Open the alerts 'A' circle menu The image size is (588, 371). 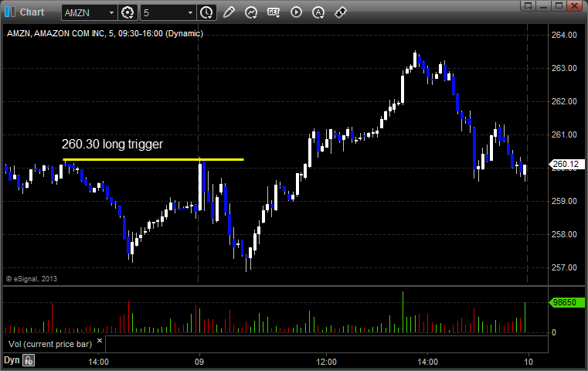click(318, 12)
